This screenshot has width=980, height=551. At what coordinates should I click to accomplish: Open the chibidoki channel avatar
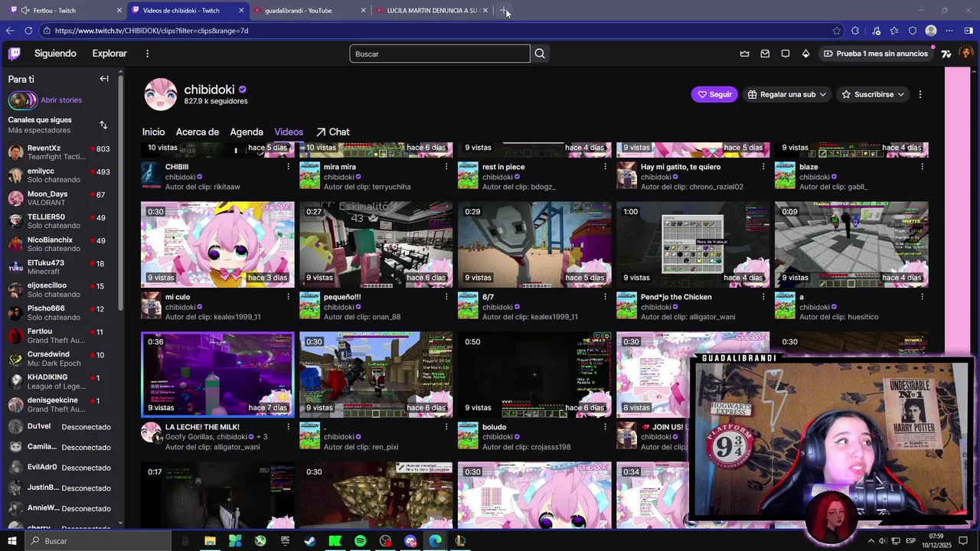pos(161,94)
